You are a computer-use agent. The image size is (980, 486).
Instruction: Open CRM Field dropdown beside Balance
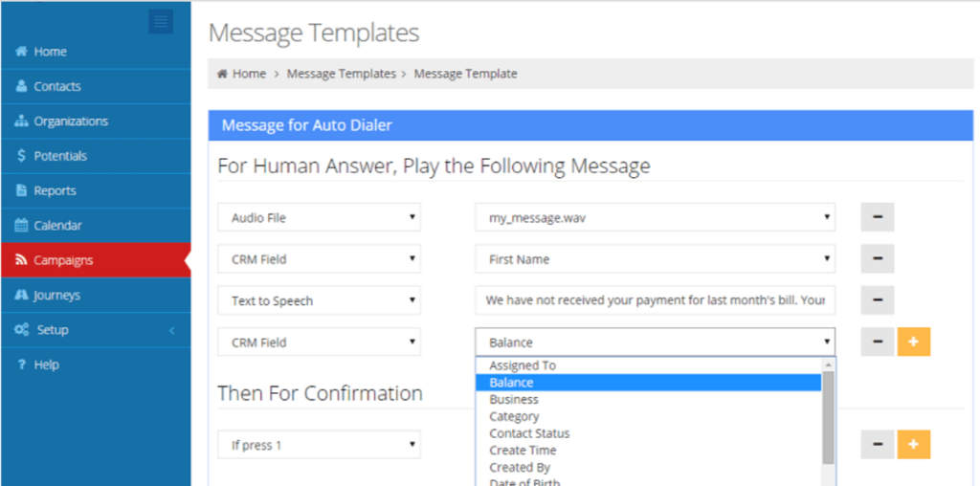pos(319,342)
